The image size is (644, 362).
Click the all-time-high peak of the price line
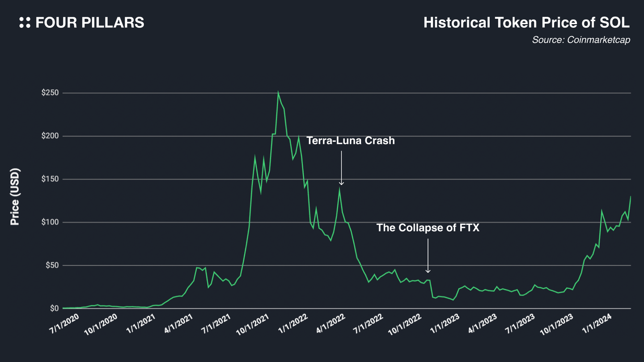click(x=278, y=93)
